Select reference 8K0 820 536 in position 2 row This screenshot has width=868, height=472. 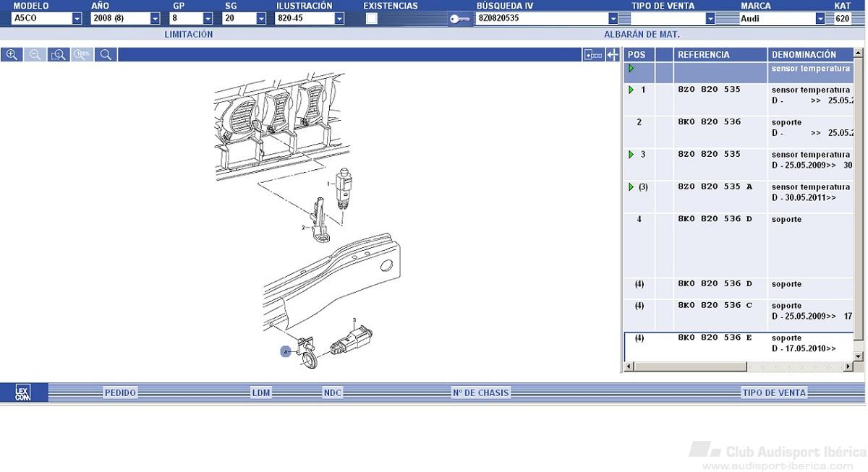click(x=710, y=122)
